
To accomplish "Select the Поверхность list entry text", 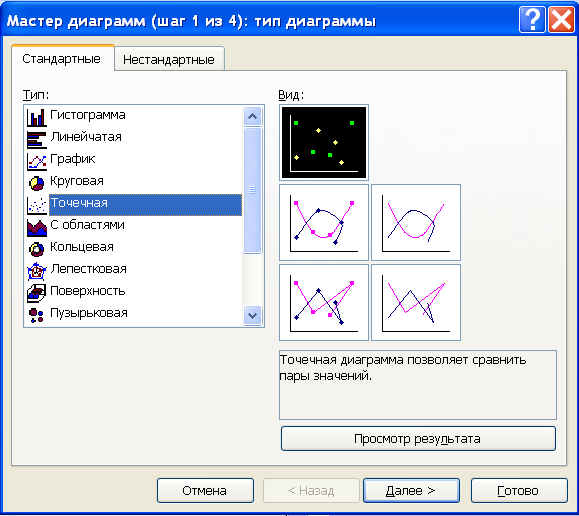I will coord(88,291).
